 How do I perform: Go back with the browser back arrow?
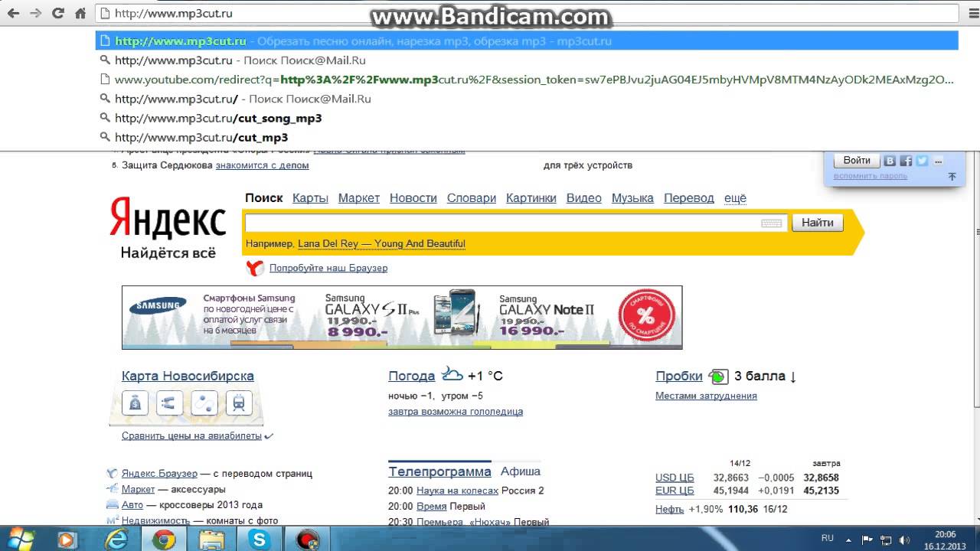tap(14, 13)
